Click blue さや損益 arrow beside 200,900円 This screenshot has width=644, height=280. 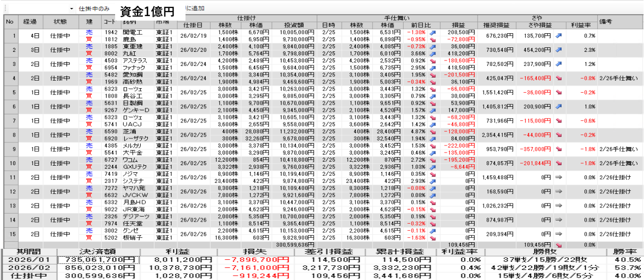(x=559, y=107)
